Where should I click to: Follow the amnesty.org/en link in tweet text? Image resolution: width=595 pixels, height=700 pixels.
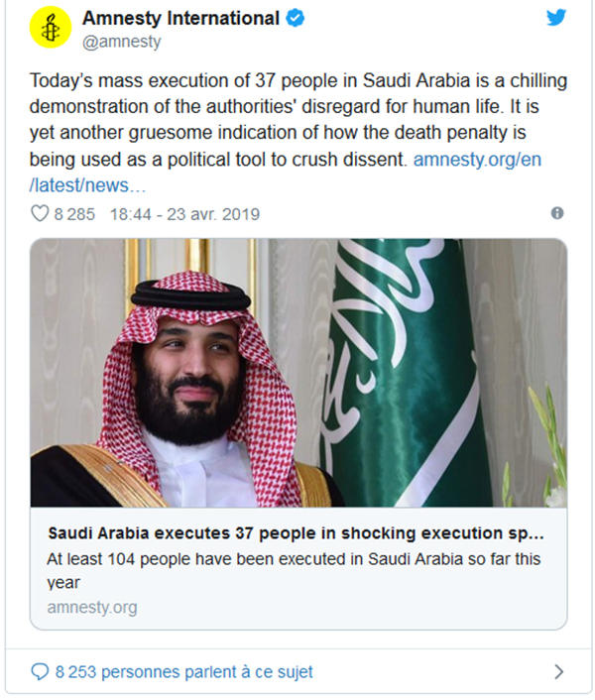tap(477, 160)
